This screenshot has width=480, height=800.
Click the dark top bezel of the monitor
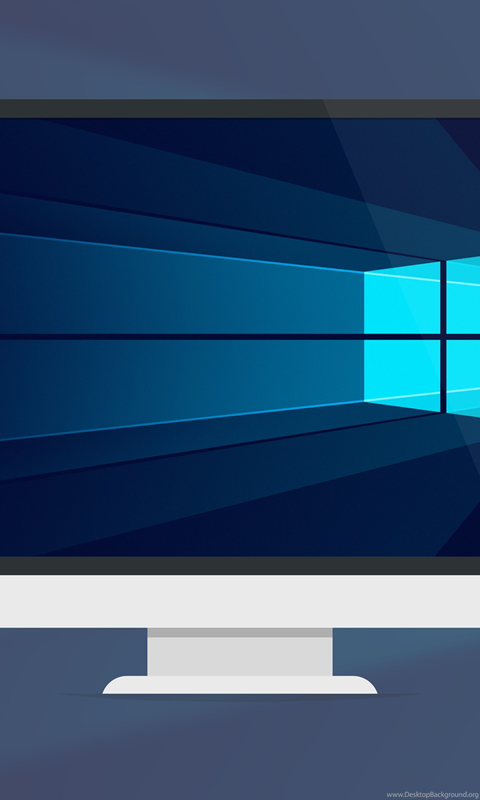click(240, 109)
